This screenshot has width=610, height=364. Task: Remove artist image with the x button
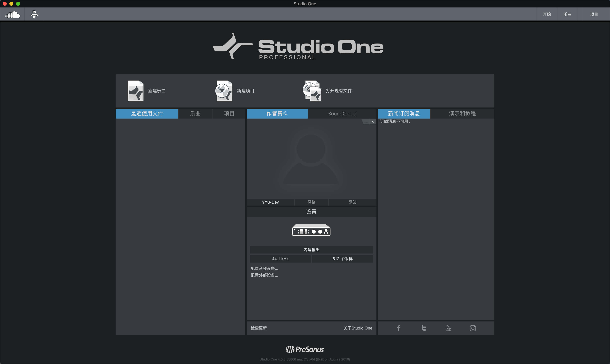click(372, 122)
